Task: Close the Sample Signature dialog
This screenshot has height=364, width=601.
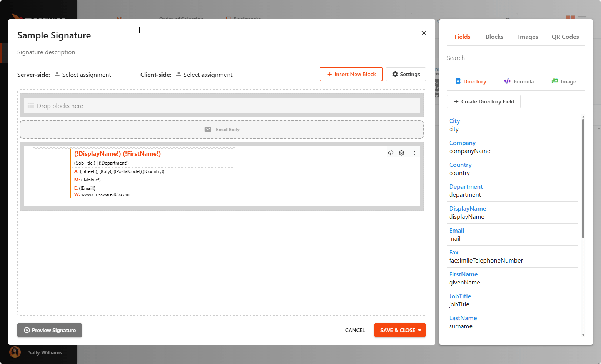Action: (424, 33)
